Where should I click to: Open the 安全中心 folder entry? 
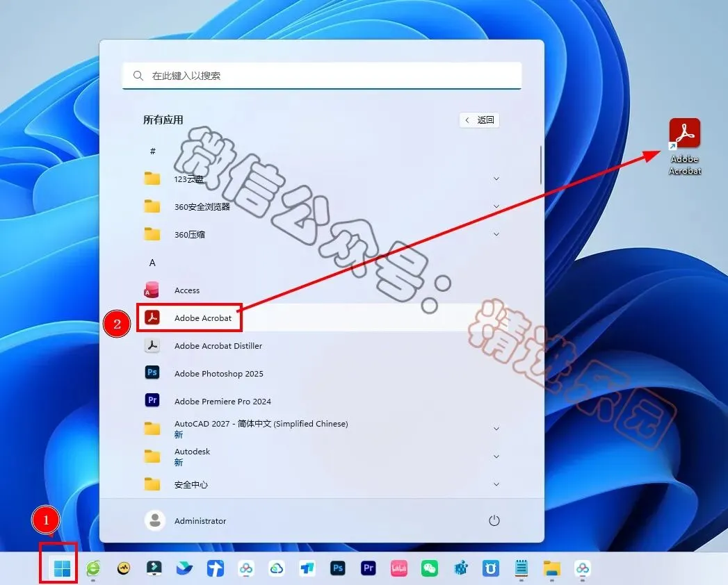pos(322,484)
